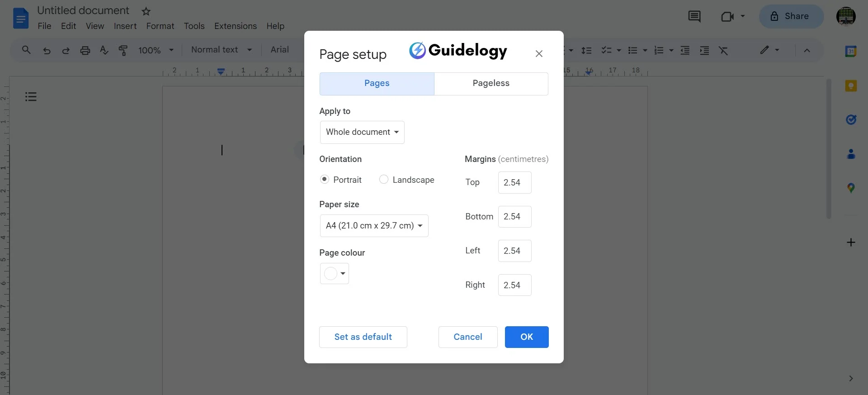Click the Undo arrow icon
The height and width of the screenshot is (395, 868).
coord(47,50)
